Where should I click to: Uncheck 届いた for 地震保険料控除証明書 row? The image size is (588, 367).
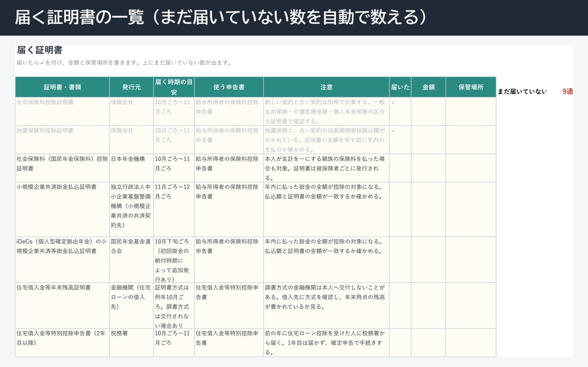tap(400, 140)
